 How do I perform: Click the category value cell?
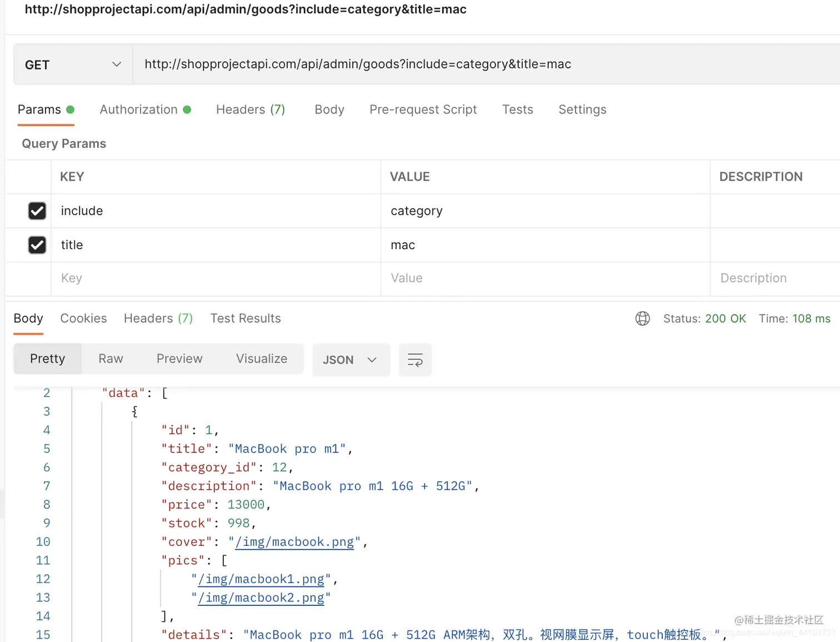tap(545, 211)
